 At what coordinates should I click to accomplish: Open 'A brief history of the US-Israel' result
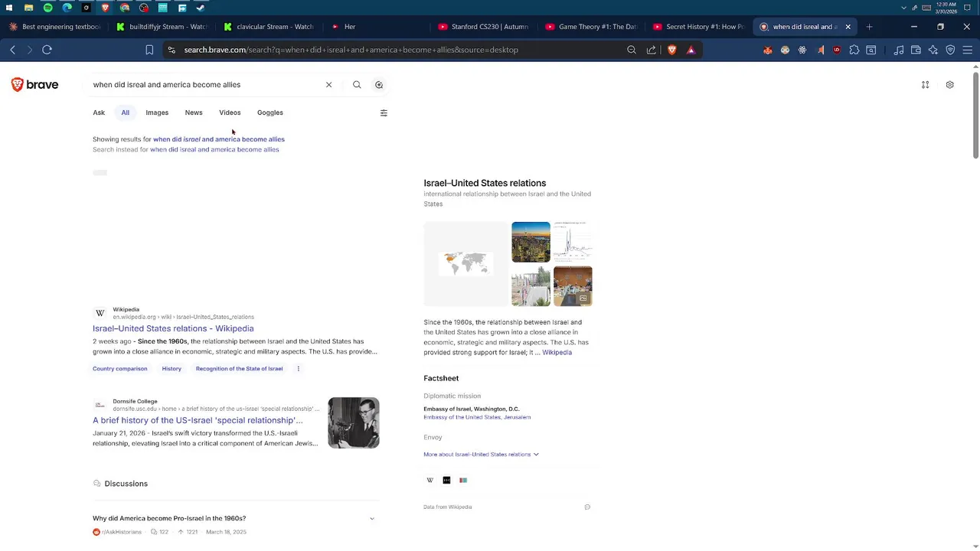(198, 420)
